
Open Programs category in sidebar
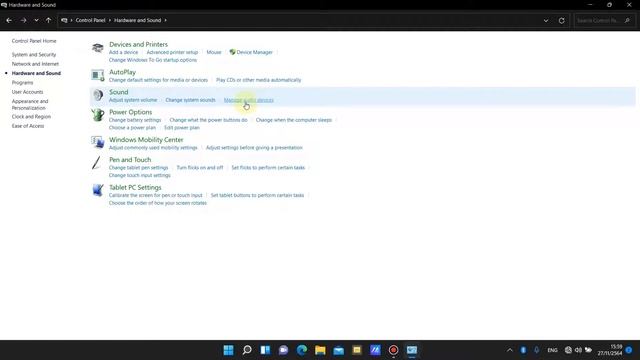[22, 82]
